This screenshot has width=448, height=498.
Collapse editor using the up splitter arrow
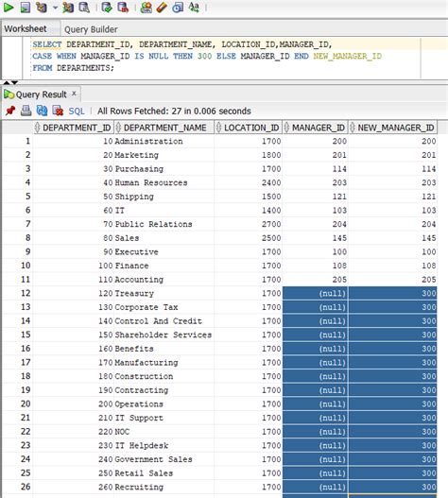[x=7, y=82]
